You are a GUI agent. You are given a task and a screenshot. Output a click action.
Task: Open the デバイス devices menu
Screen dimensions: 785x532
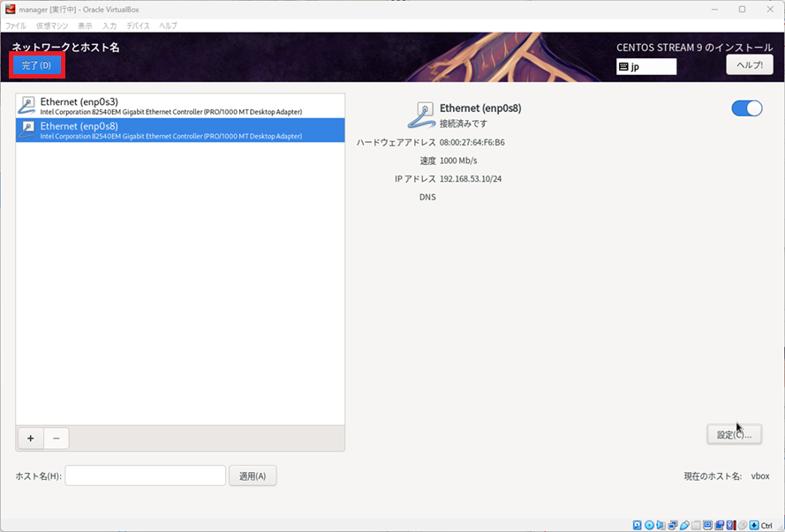tap(138, 26)
